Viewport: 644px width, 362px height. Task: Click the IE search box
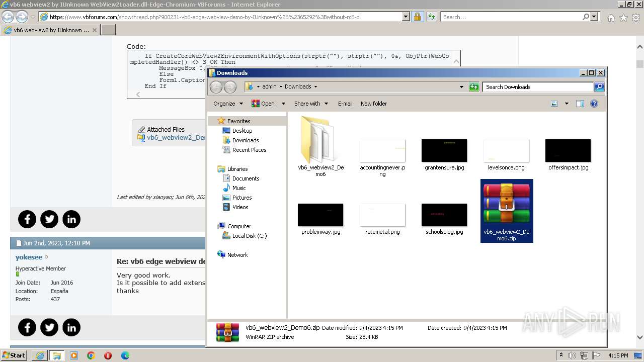(511, 17)
